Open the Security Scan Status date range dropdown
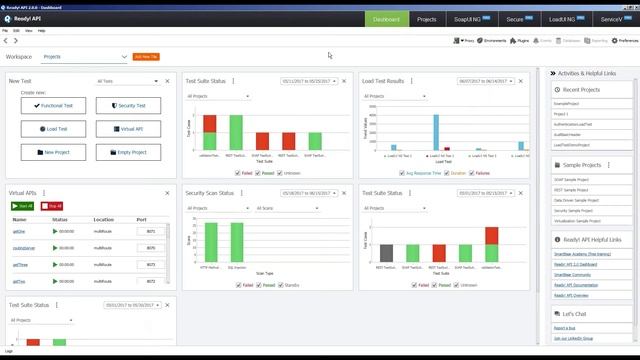Viewport: 640px width, 360px height. click(x=309, y=193)
